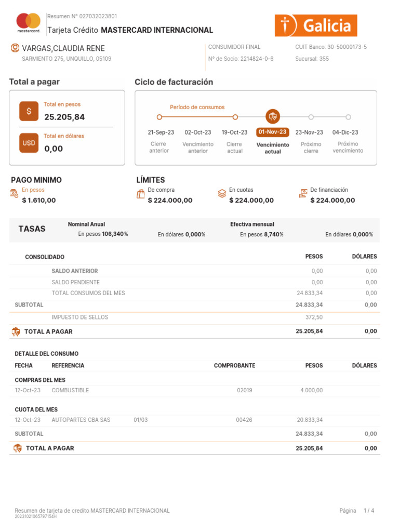Image resolution: width=399 pixels, height=532 pixels.
Task: Click the COMPROBANTE column header
Action: click(x=234, y=365)
